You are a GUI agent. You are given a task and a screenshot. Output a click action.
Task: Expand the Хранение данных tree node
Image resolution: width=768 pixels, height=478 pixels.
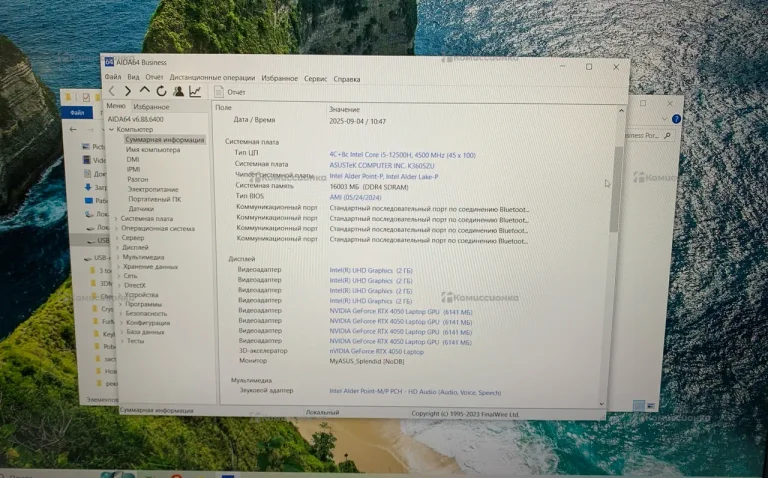click(x=119, y=267)
